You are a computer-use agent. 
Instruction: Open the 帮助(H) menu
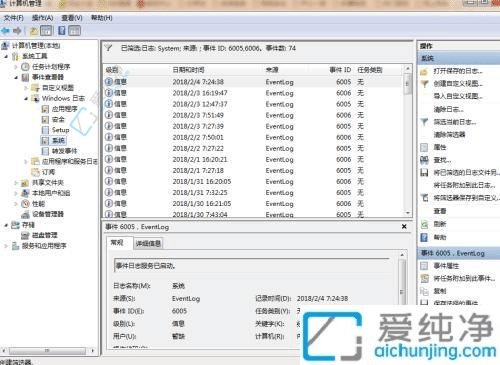102,18
